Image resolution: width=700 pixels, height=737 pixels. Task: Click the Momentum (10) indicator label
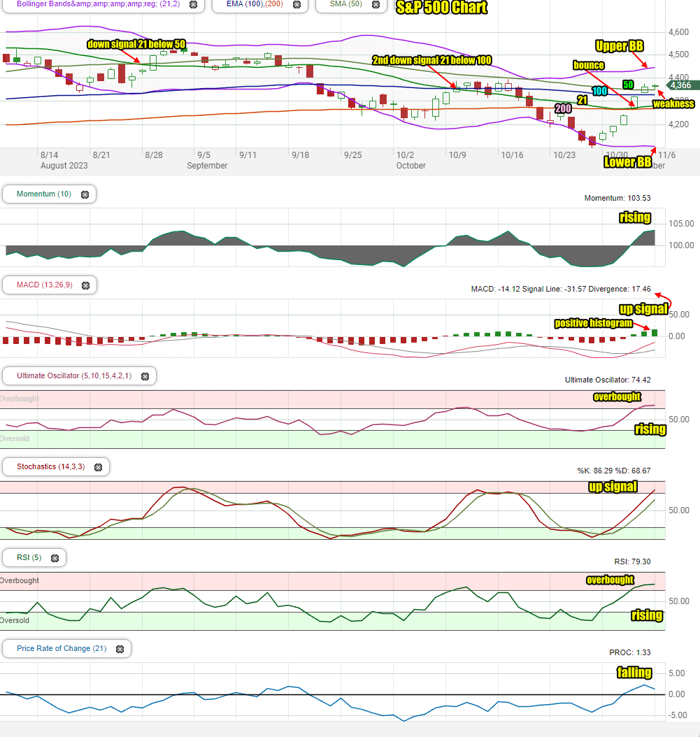click(x=44, y=194)
